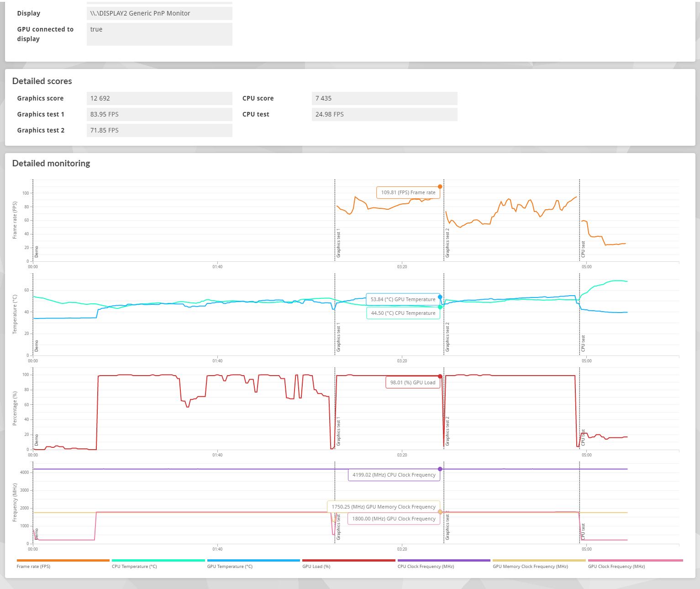Click the Frequency (MHz) y-axis title
This screenshot has width=700, height=589.
point(15,503)
